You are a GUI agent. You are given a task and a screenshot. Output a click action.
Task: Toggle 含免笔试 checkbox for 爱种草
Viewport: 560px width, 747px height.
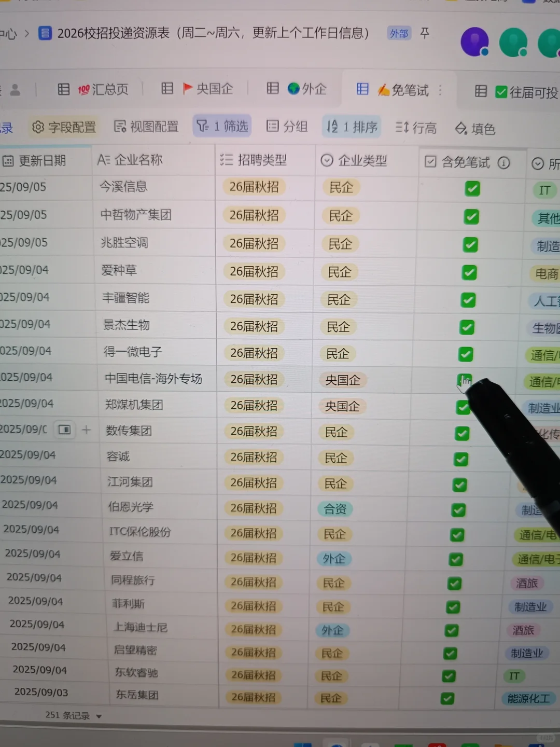(469, 272)
